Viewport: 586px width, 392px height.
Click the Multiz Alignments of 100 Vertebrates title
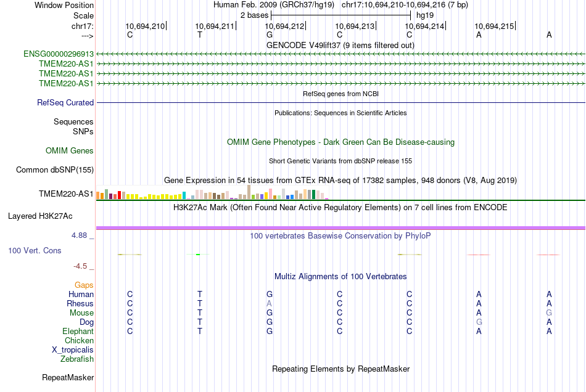[x=340, y=277]
